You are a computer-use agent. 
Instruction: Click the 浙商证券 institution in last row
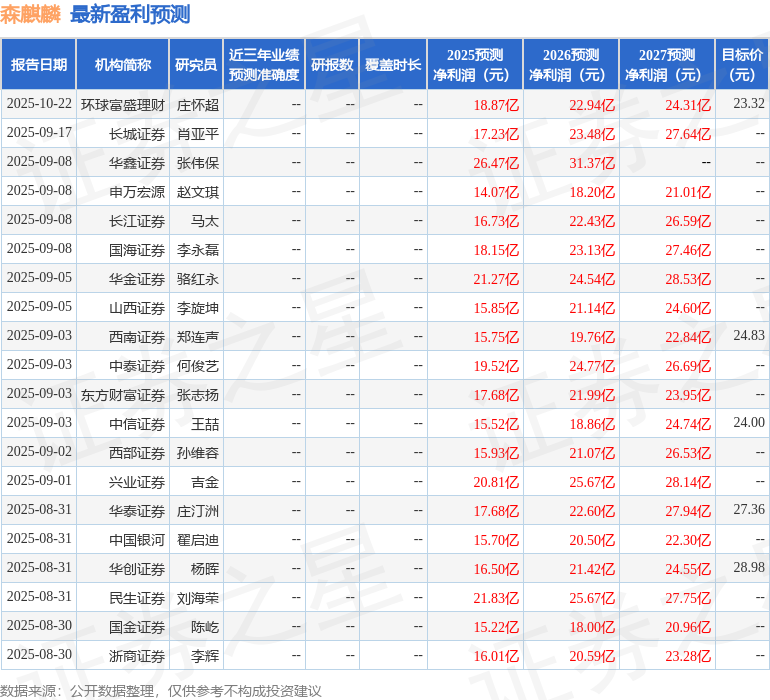pos(137,656)
